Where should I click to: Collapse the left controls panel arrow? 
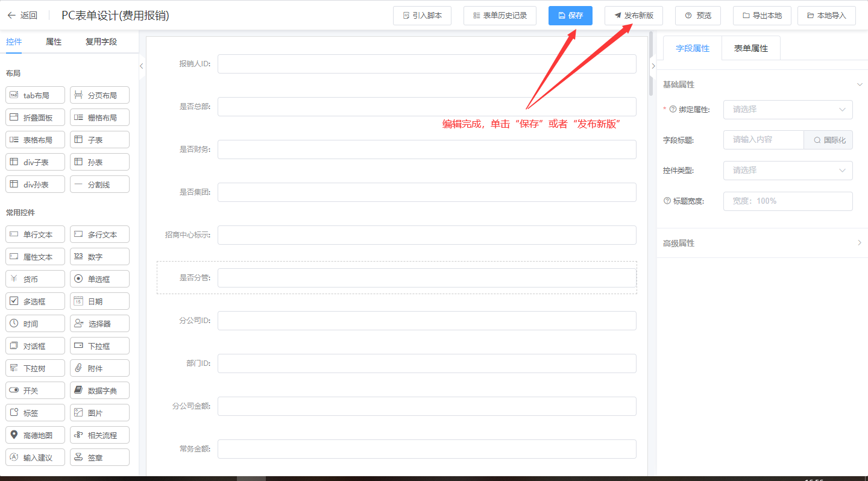click(141, 66)
